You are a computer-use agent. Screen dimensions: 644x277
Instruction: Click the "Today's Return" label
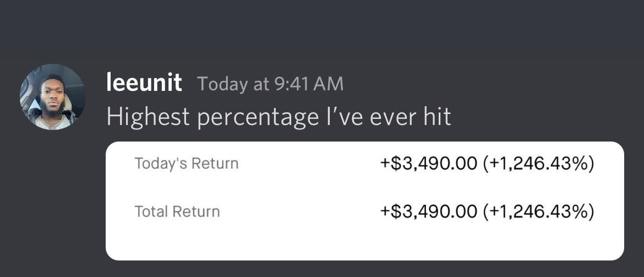[187, 164]
